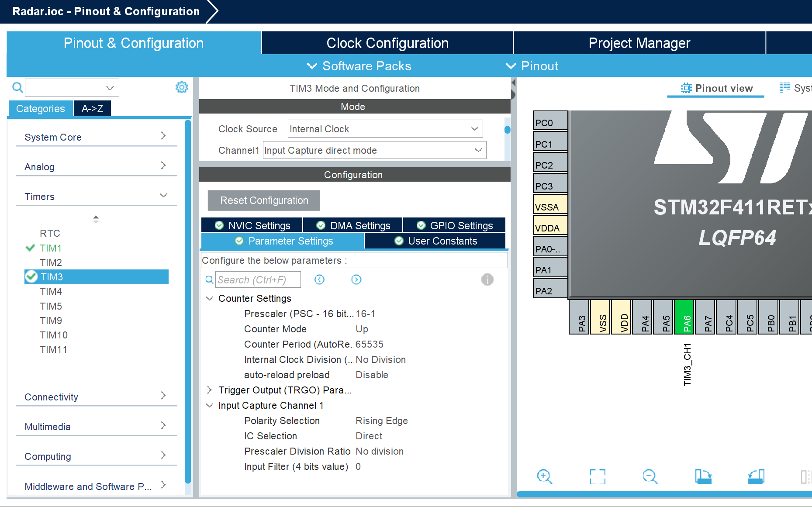Select the VSSA power pin
812x507 pixels.
(550, 205)
